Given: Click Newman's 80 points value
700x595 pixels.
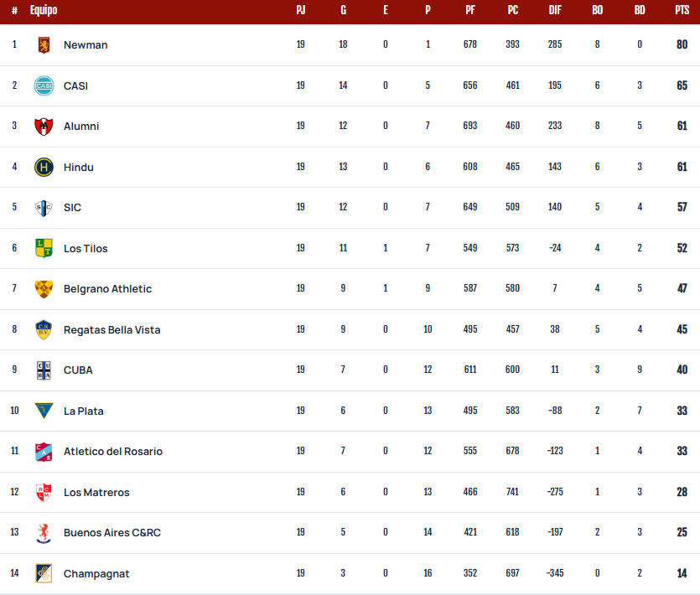Looking at the screenshot, I should tap(682, 44).
